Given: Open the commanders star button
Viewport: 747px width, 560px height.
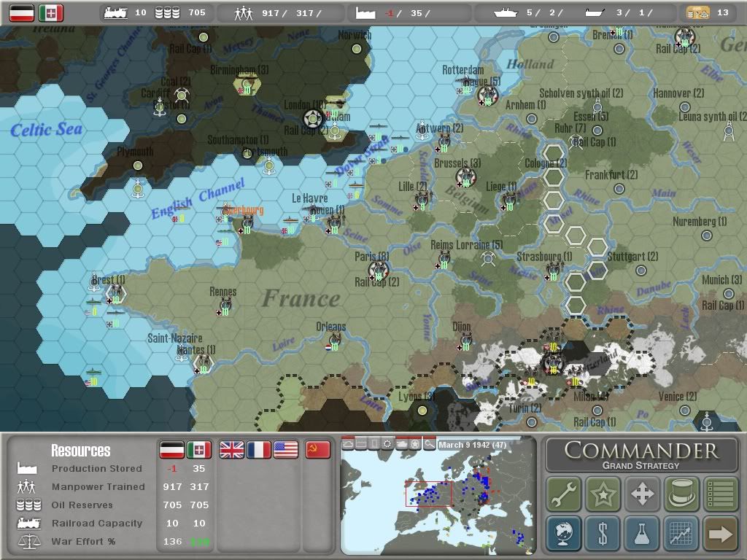Looking at the screenshot, I should [x=603, y=494].
